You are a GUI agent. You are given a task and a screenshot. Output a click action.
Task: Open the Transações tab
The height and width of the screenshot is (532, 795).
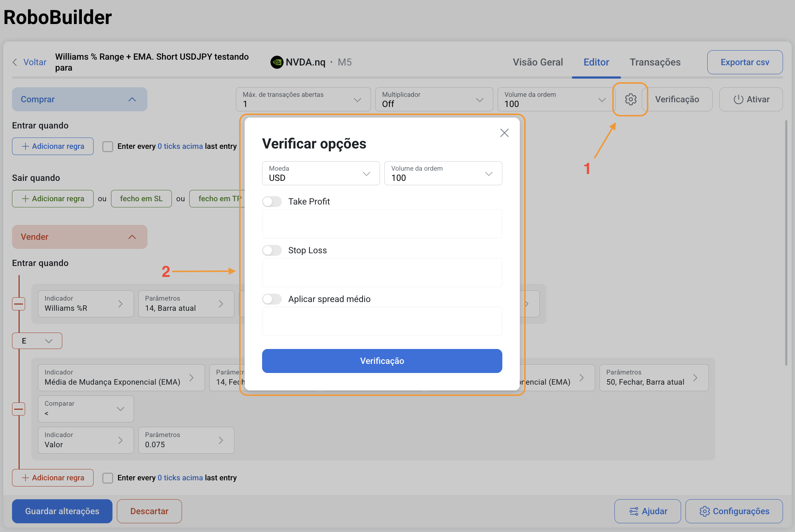(655, 62)
